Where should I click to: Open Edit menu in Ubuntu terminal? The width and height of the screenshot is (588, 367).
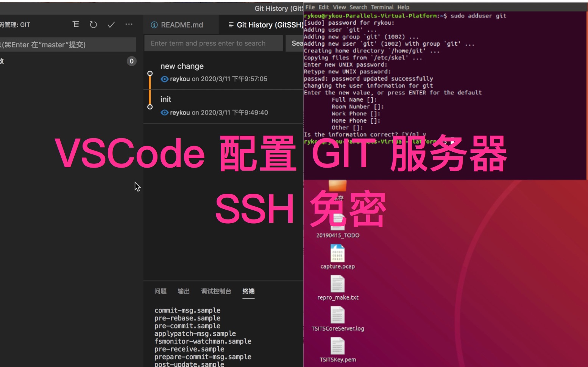(324, 7)
